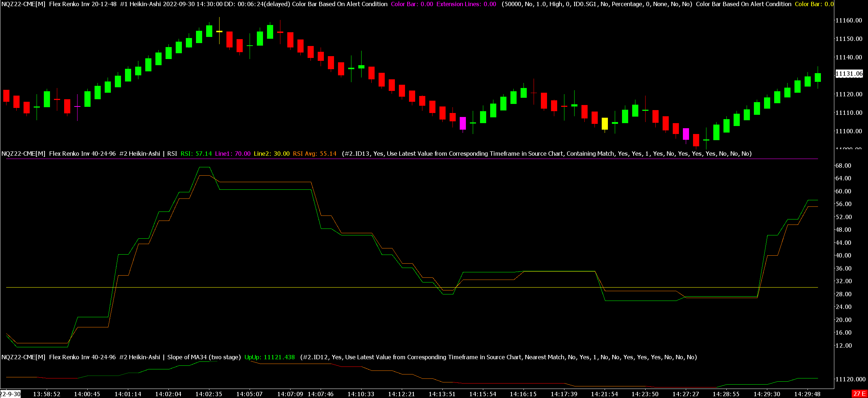
Task: Click the '22-9-30' date label on time axis
Action: pyautogui.click(x=10, y=394)
